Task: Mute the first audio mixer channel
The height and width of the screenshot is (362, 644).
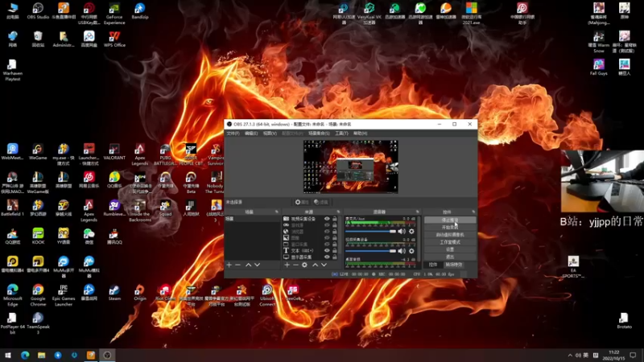Action: pos(402,231)
